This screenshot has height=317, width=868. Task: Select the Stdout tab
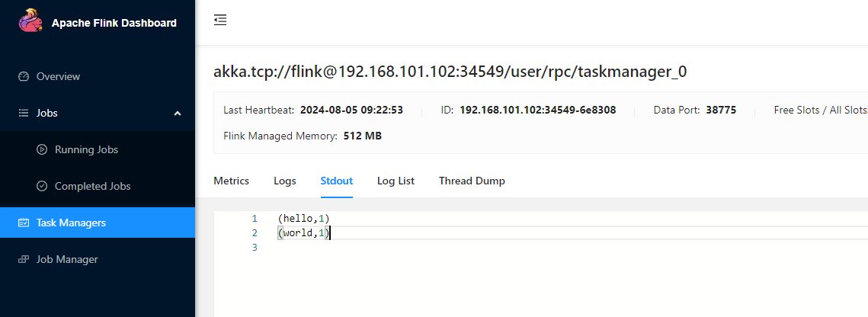337,181
